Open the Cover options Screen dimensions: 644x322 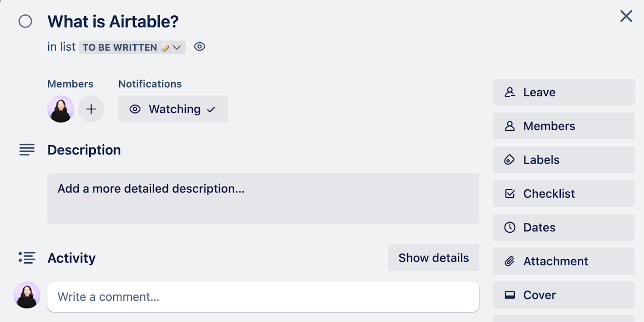coord(563,295)
